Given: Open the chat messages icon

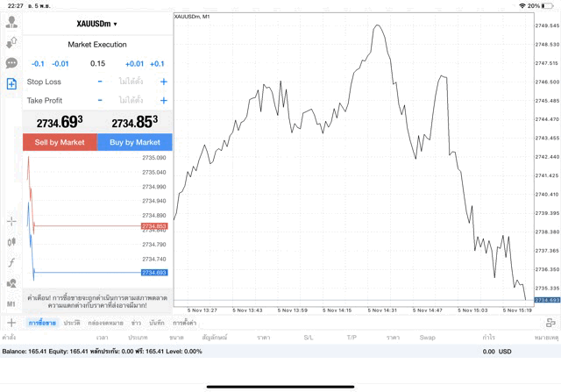Looking at the screenshot, I should [x=11, y=63].
